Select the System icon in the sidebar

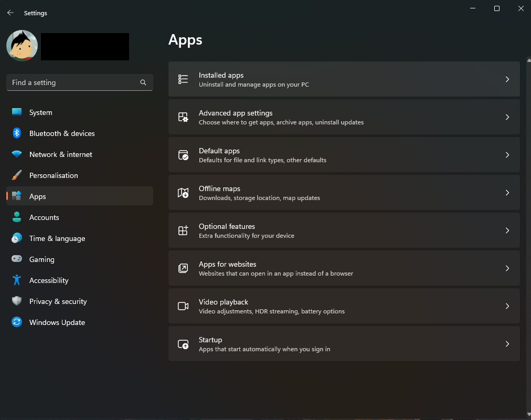[x=16, y=112]
